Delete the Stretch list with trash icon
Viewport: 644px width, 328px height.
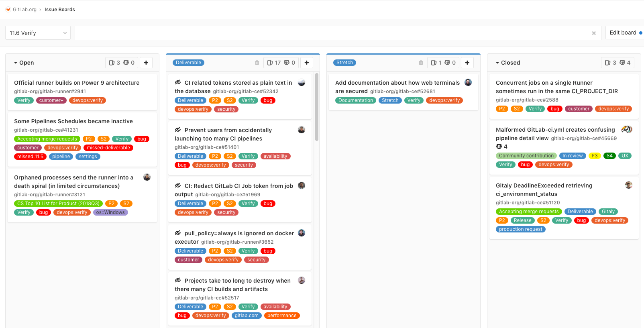click(421, 63)
